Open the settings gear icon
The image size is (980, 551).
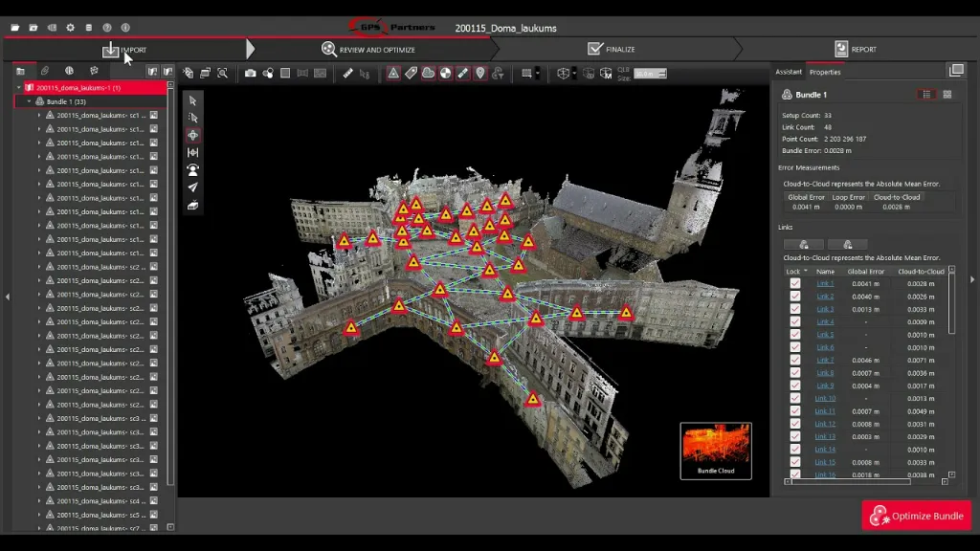(x=71, y=28)
